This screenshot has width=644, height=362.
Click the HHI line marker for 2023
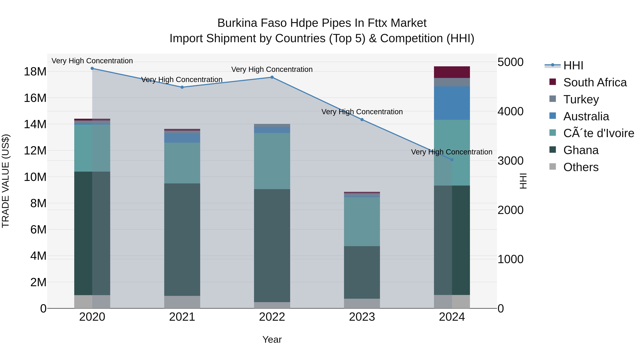[x=362, y=120]
